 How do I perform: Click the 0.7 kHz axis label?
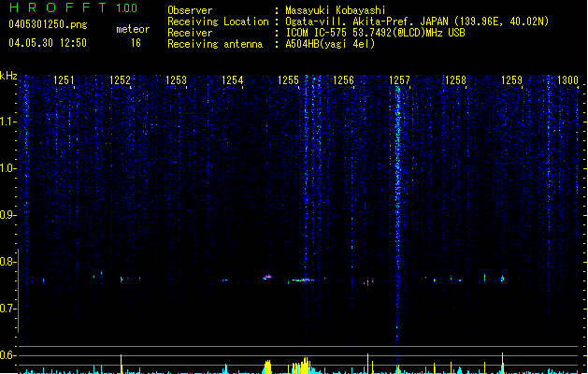8,309
